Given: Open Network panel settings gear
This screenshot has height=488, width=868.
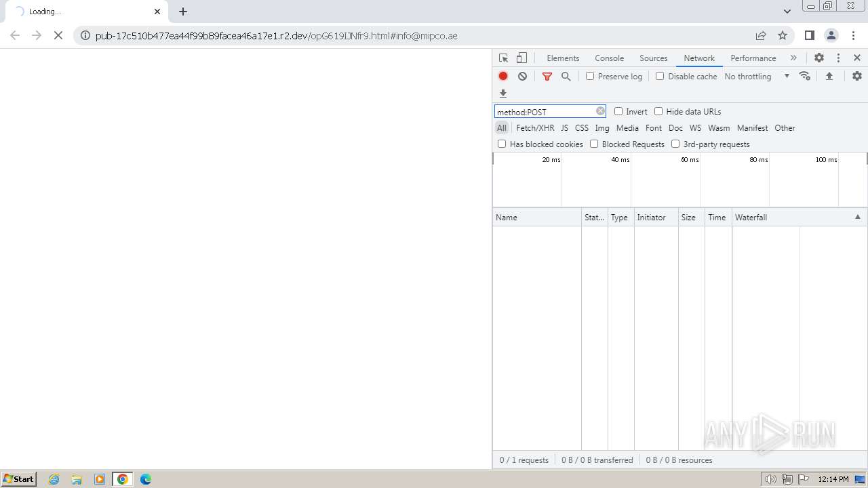Looking at the screenshot, I should (857, 76).
